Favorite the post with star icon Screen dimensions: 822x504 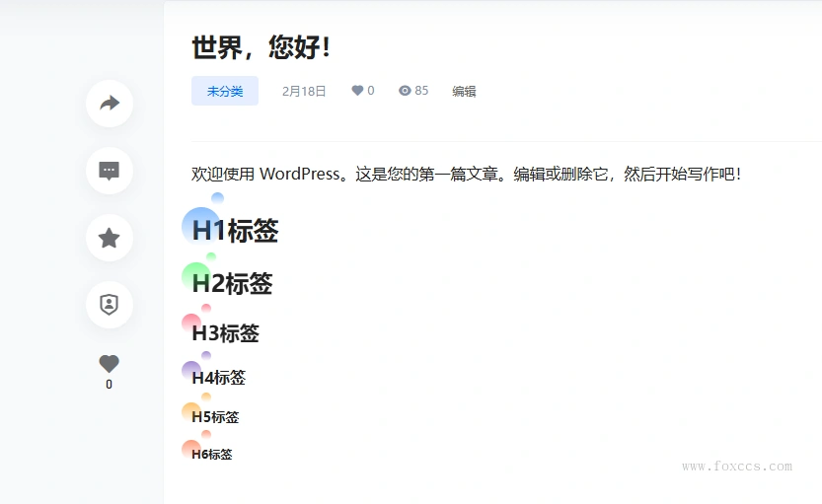pos(109,238)
